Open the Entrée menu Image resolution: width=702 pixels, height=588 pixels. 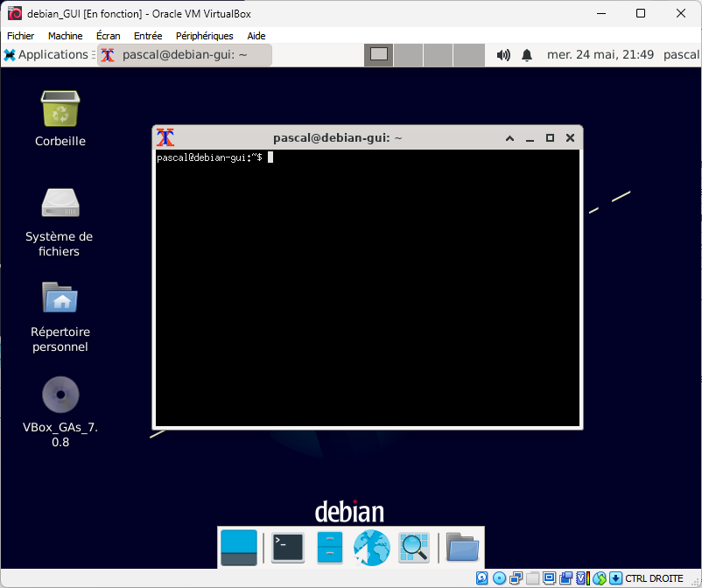click(148, 36)
